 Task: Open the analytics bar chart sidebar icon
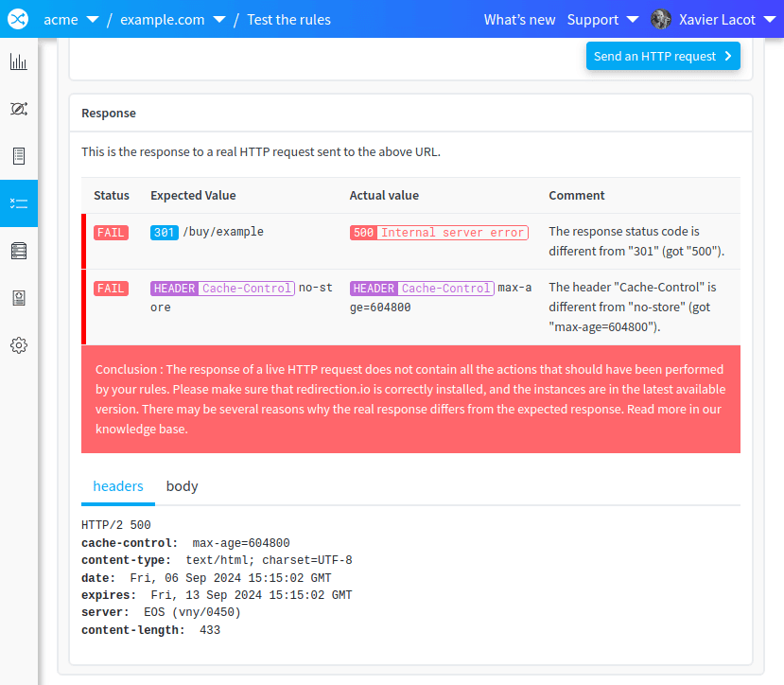(x=19, y=61)
